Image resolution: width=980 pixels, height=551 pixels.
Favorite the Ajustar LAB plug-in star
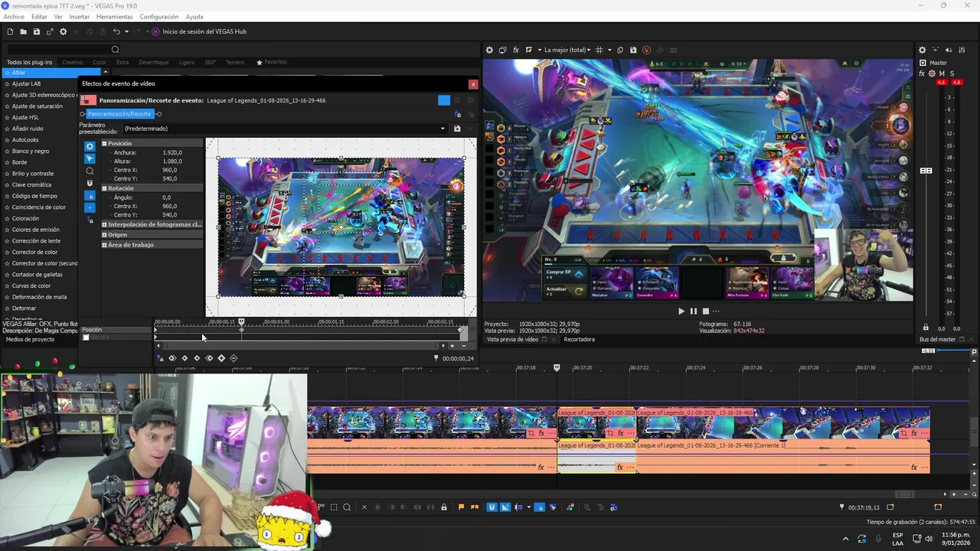coord(7,83)
